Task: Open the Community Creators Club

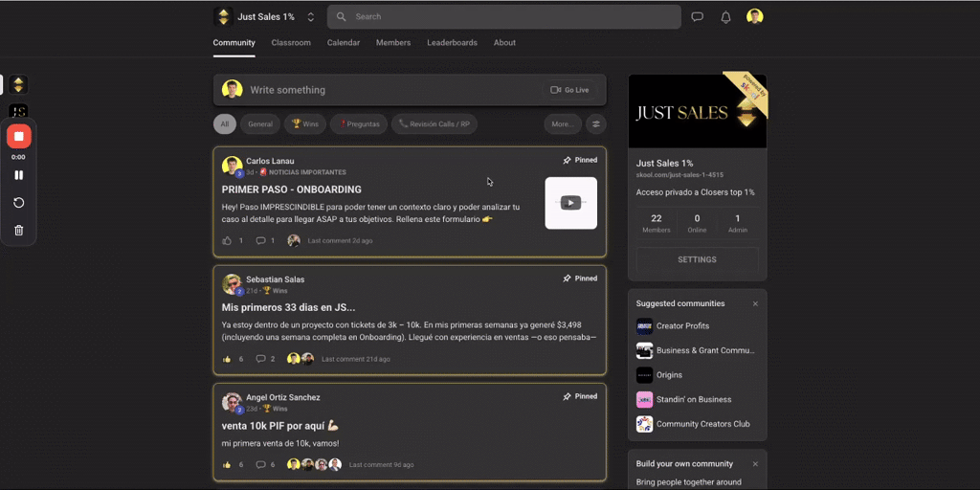Action: point(693,424)
